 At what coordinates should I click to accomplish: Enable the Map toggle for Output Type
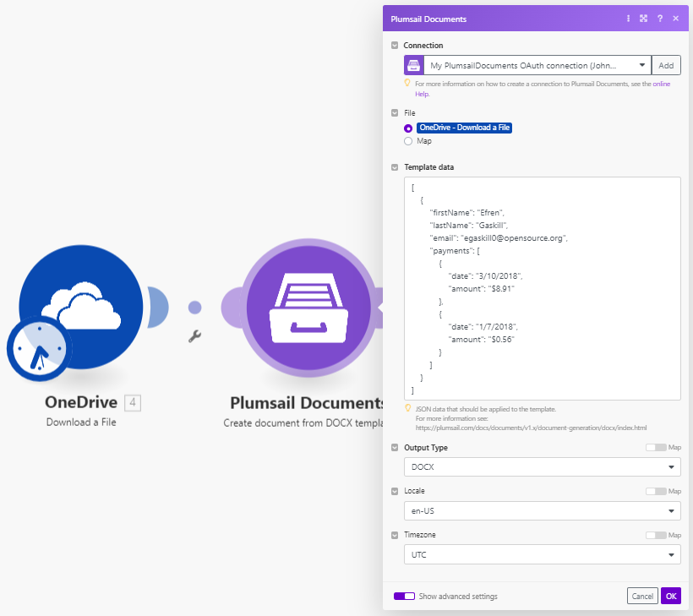656,447
